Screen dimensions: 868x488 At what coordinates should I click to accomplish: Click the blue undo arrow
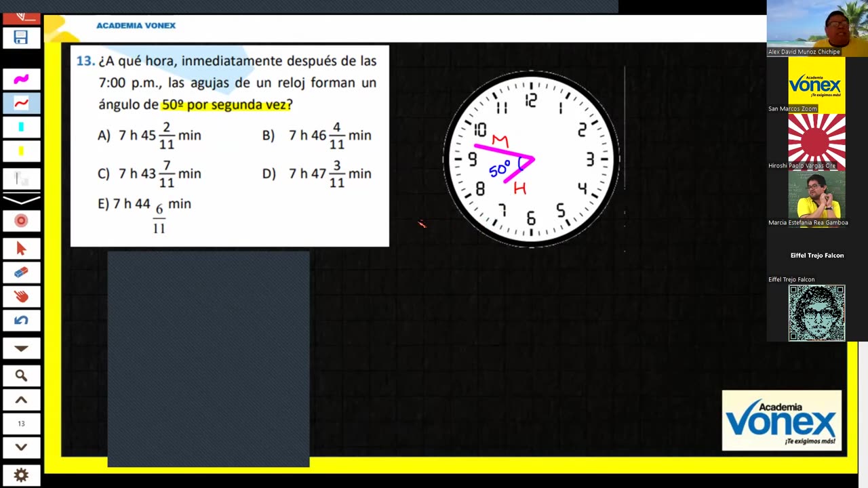pyautogui.click(x=21, y=321)
